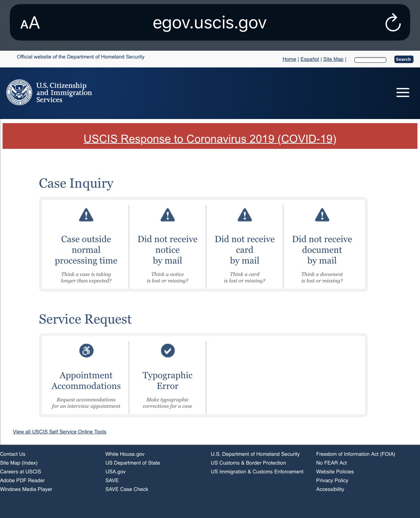
Task: Click the Homeland Security seal logo
Action: pos(19,92)
